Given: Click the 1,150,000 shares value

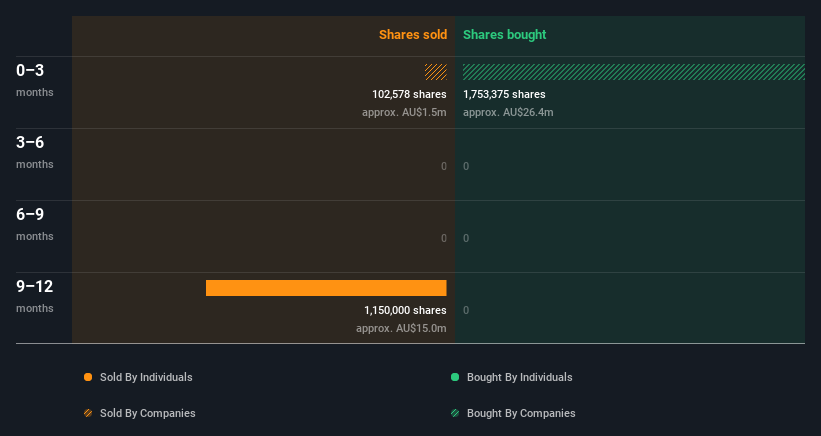Looking at the screenshot, I should pyautogui.click(x=405, y=310).
